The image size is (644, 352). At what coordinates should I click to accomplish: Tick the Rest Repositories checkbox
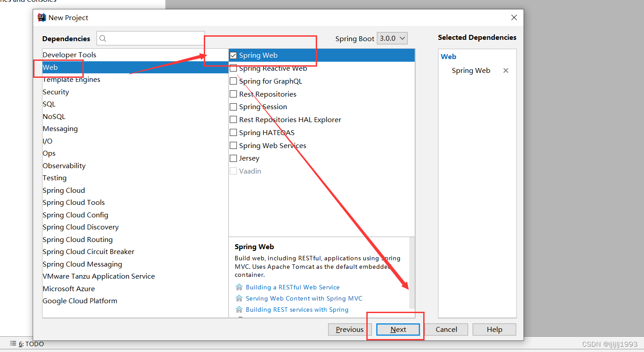pos(233,94)
